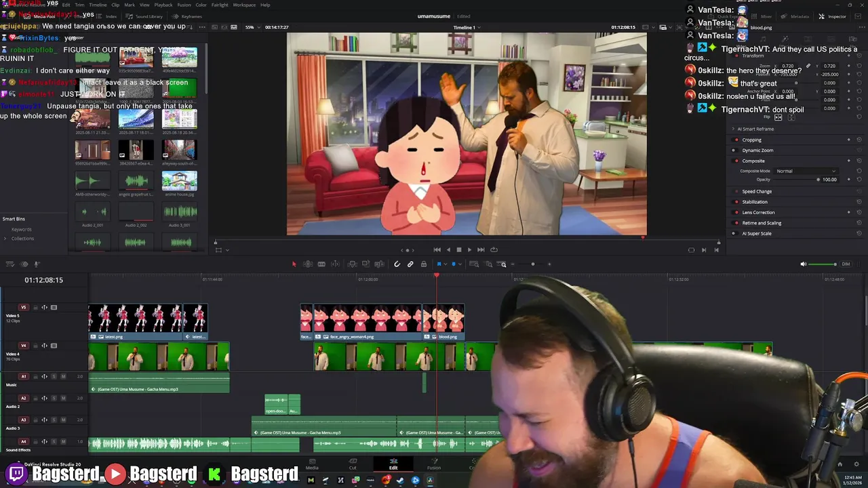Jump to last frame in viewer transport
The width and height of the screenshot is (868, 488).
481,249
